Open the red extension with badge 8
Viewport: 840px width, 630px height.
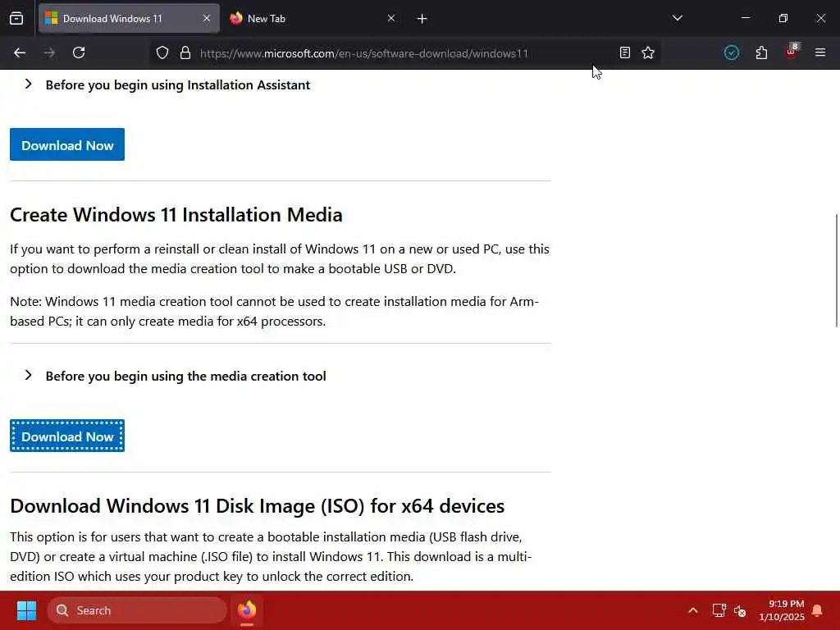pos(792,52)
